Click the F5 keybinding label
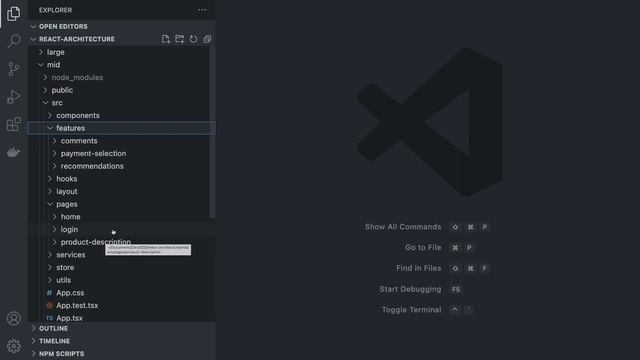The image size is (640, 360). pos(456,289)
